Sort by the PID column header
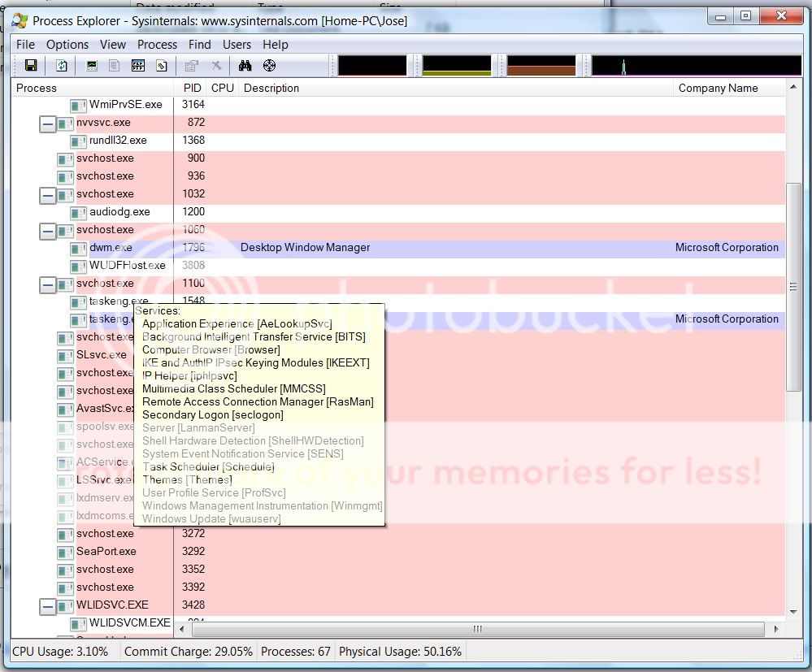The width and height of the screenshot is (812, 672). point(190,88)
